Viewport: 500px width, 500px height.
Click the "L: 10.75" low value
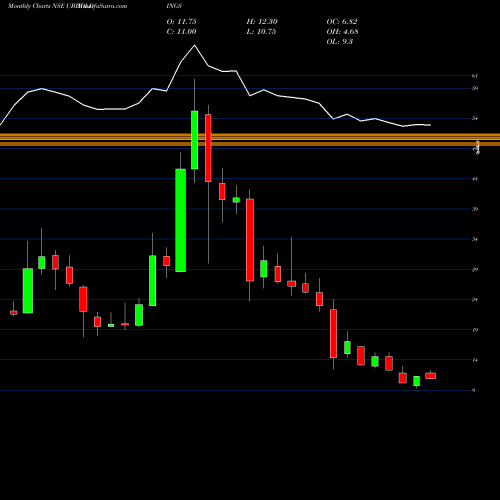coord(261,32)
